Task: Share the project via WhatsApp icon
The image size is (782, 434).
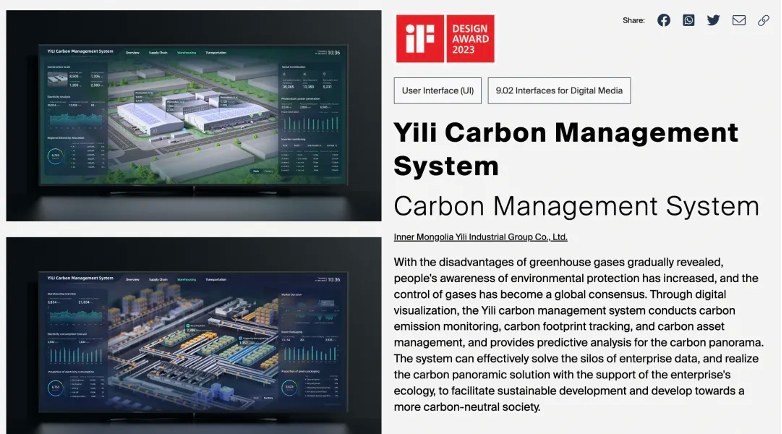Action: pos(688,20)
